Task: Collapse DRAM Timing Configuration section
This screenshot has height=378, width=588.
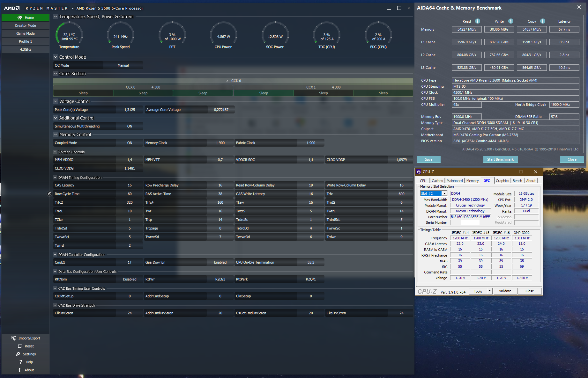Action: 55,178
